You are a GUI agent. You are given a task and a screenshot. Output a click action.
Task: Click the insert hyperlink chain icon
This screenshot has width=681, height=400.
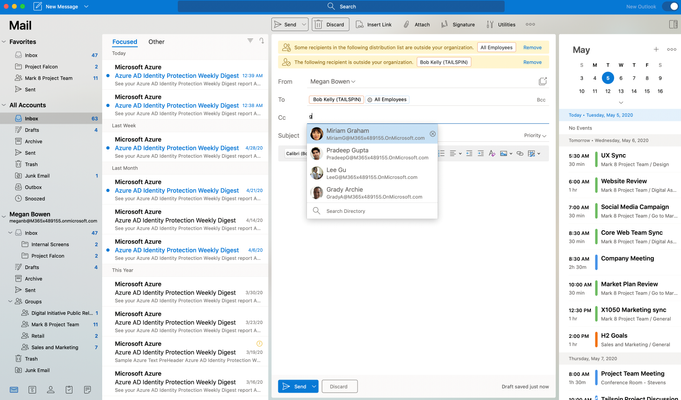(x=519, y=153)
